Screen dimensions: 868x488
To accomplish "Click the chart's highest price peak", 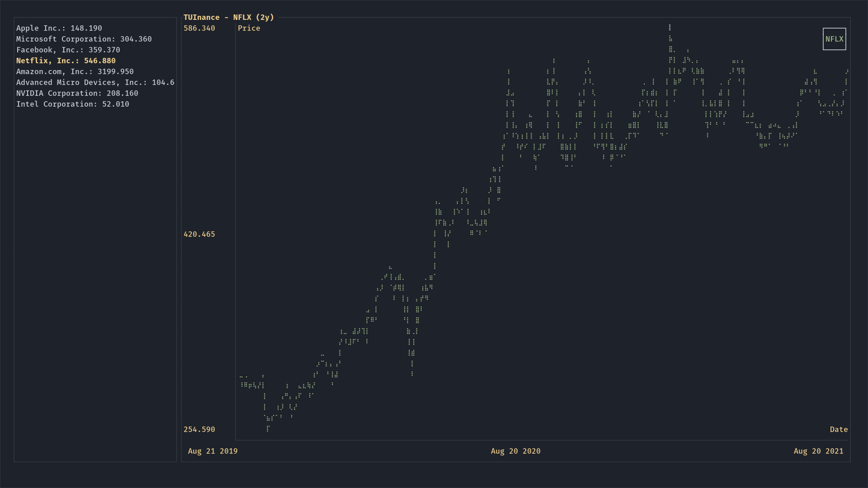I will [670, 27].
